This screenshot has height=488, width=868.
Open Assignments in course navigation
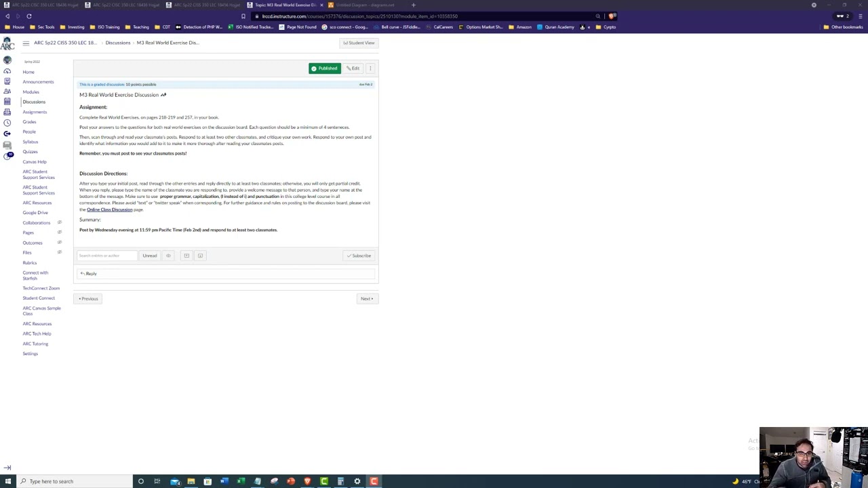pos(35,112)
